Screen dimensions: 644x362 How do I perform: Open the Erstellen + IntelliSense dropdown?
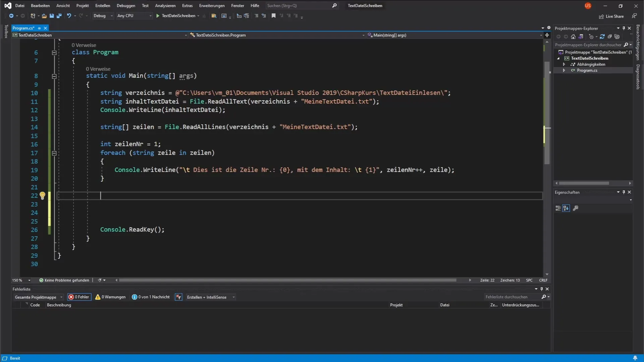(211, 297)
